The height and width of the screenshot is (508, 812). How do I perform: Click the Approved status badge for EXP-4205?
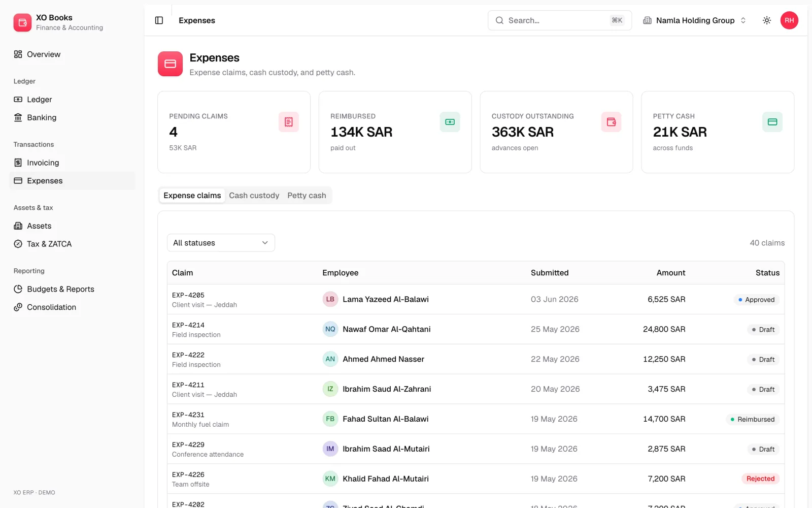click(756, 300)
